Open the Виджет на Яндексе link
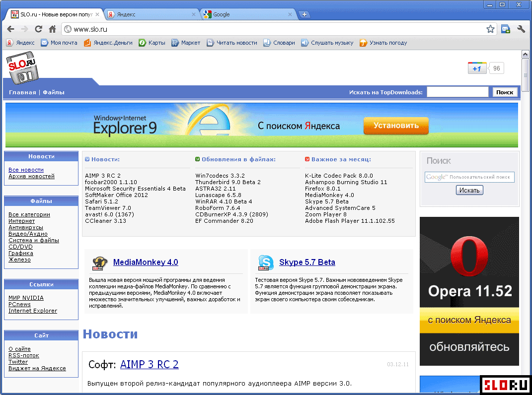 37,368
